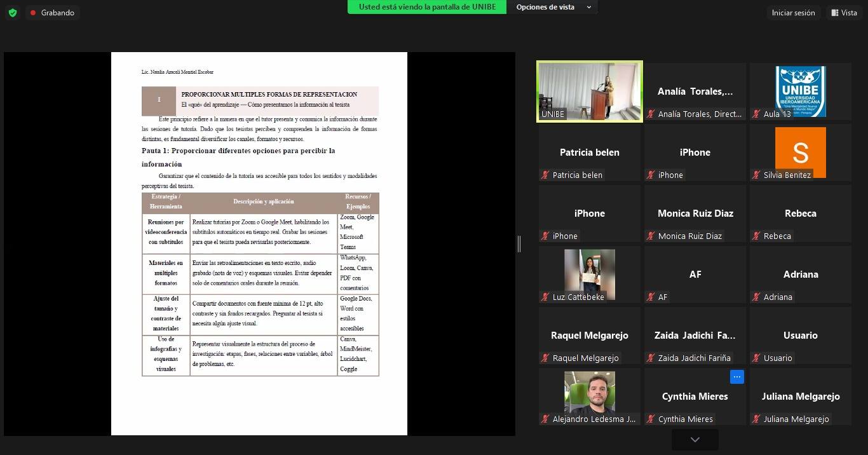The height and width of the screenshot is (455, 868).
Task: Click the muted mic icon for Silvia Benitez
Action: coord(756,175)
